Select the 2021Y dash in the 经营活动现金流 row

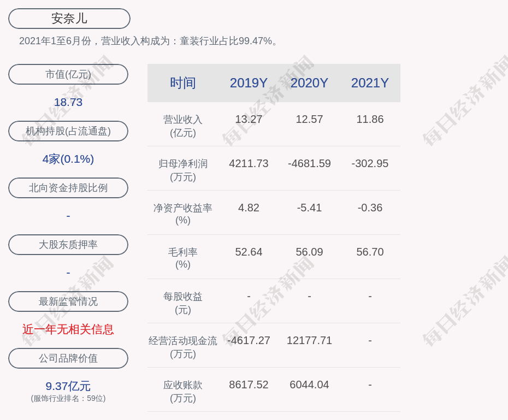tap(370, 341)
